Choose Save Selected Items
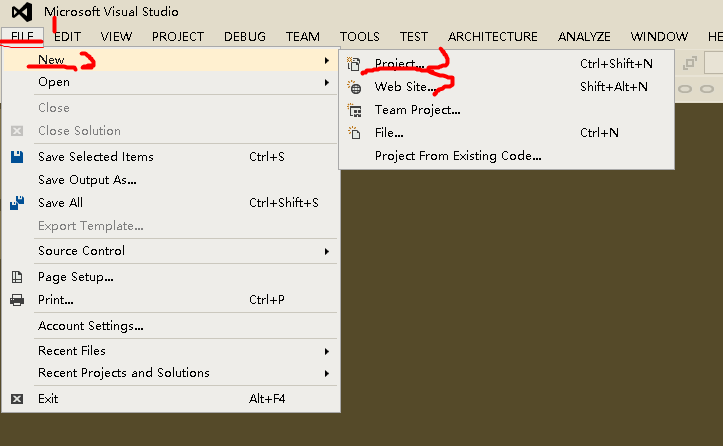Image resolution: width=723 pixels, height=446 pixels. pyautogui.click(x=171, y=157)
